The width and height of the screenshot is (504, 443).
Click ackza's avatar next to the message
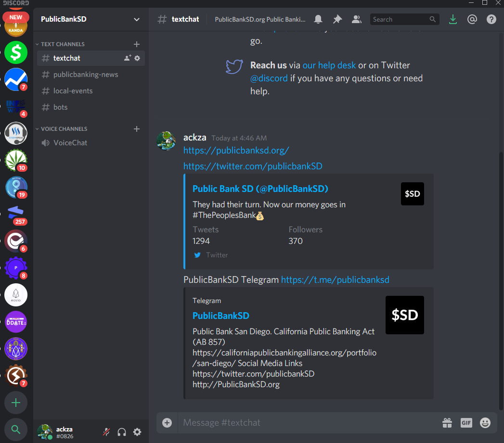click(x=166, y=141)
